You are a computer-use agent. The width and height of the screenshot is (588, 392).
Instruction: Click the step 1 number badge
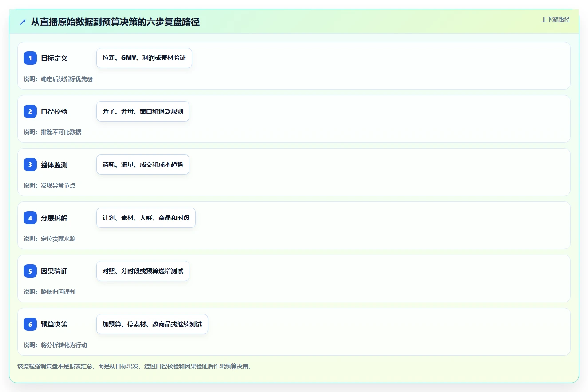coord(30,58)
